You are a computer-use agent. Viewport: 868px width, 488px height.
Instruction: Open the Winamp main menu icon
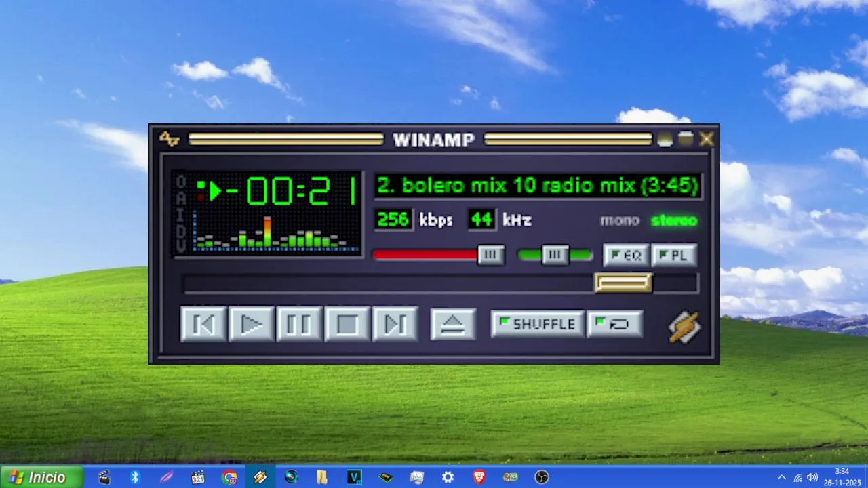click(x=169, y=139)
